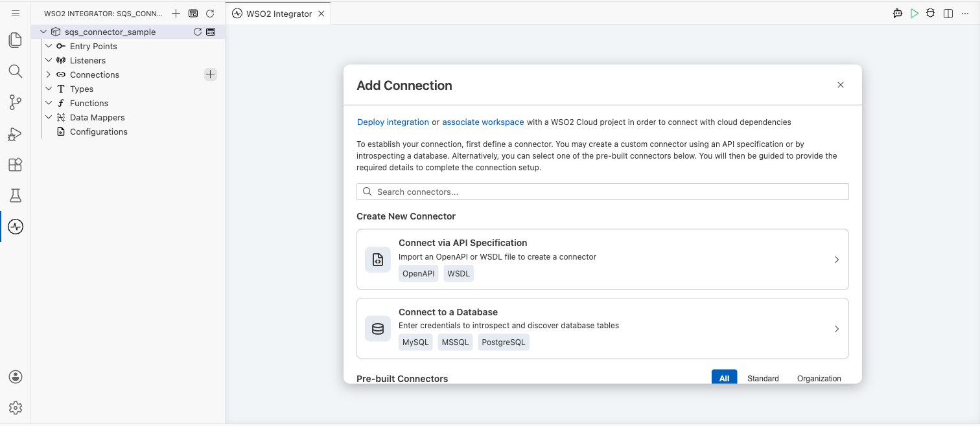The height and width of the screenshot is (426, 980).
Task: Open Run and Debug sidebar icon
Action: pyautogui.click(x=16, y=133)
